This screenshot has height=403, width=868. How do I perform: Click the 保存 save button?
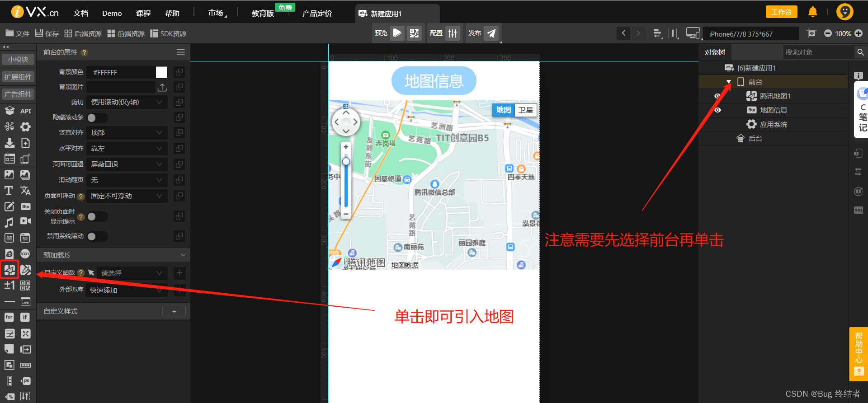[47, 33]
